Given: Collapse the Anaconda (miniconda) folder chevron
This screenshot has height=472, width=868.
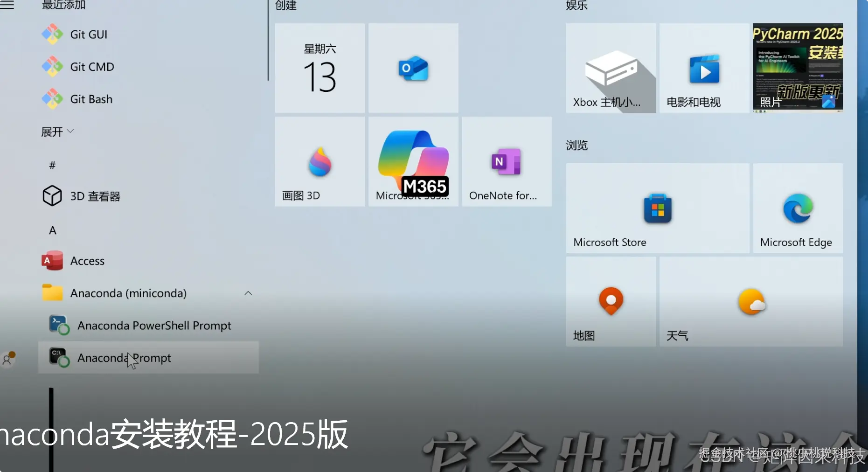Looking at the screenshot, I should [x=248, y=293].
